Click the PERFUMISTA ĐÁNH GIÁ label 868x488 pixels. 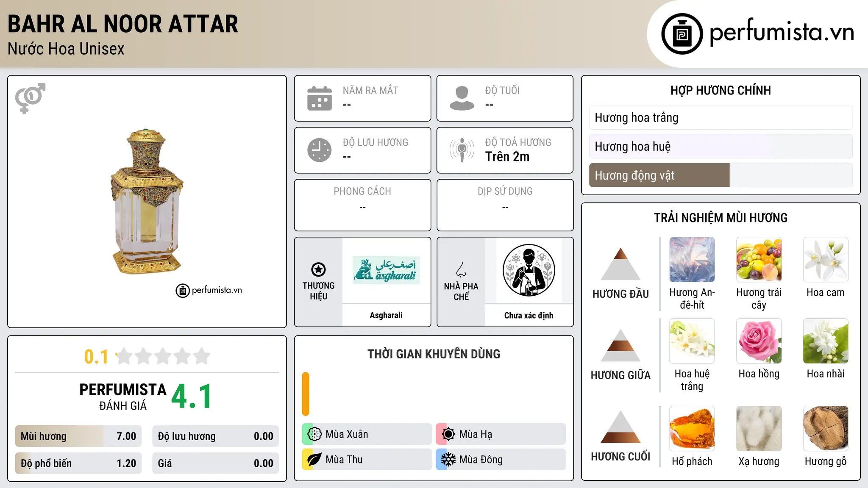[123, 396]
